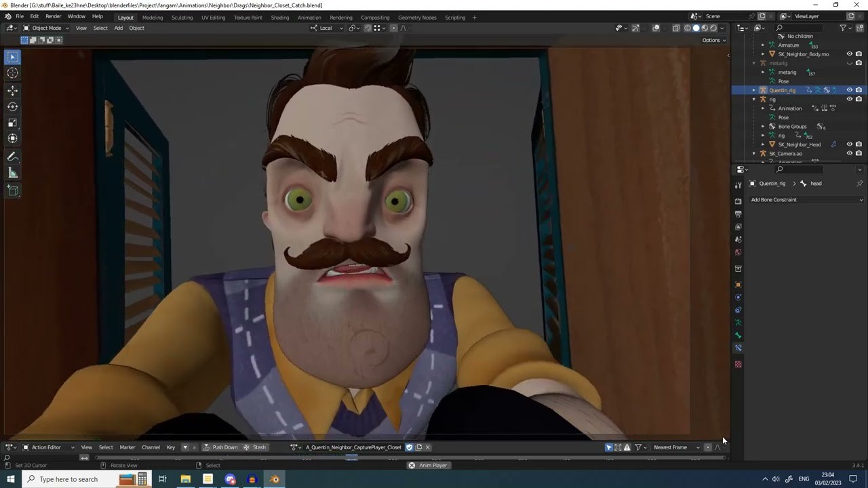Screen dimensions: 868x488
Task: Open the Render properties tab
Action: pos(738,201)
